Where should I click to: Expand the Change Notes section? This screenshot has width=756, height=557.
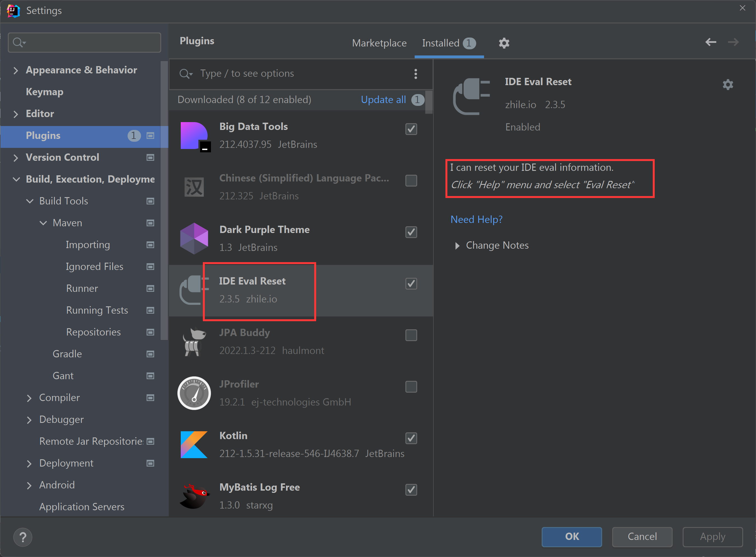click(x=457, y=246)
